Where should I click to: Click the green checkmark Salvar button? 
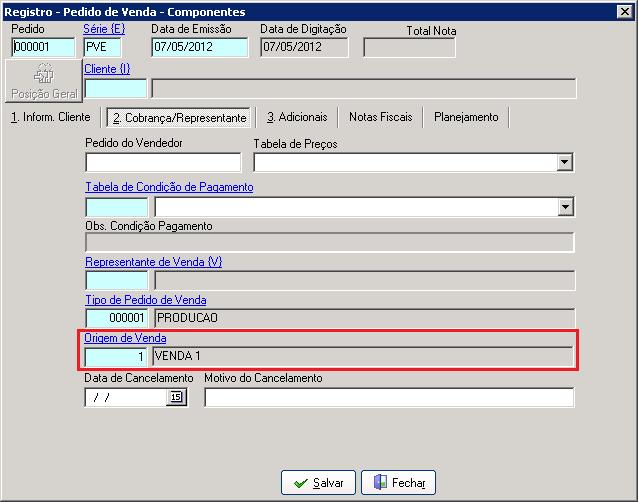click(x=318, y=483)
